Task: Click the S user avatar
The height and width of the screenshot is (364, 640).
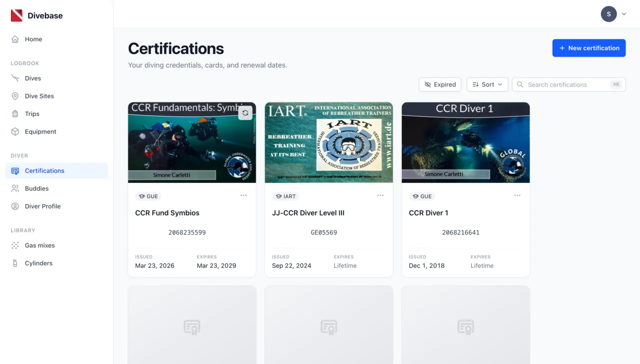Action: pos(608,14)
